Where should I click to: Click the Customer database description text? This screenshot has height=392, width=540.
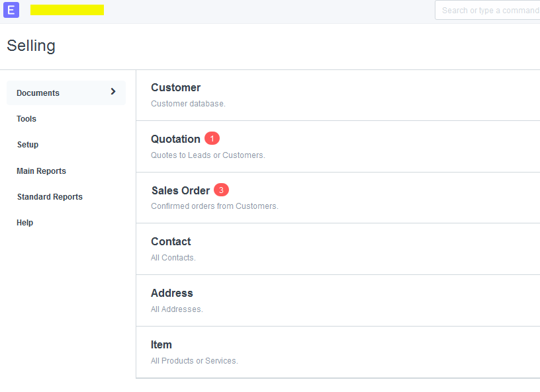click(188, 104)
